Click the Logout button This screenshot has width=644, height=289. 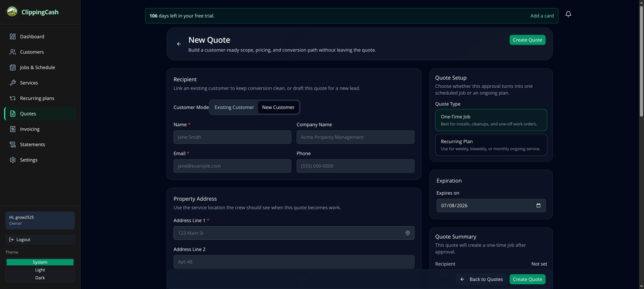click(40, 239)
